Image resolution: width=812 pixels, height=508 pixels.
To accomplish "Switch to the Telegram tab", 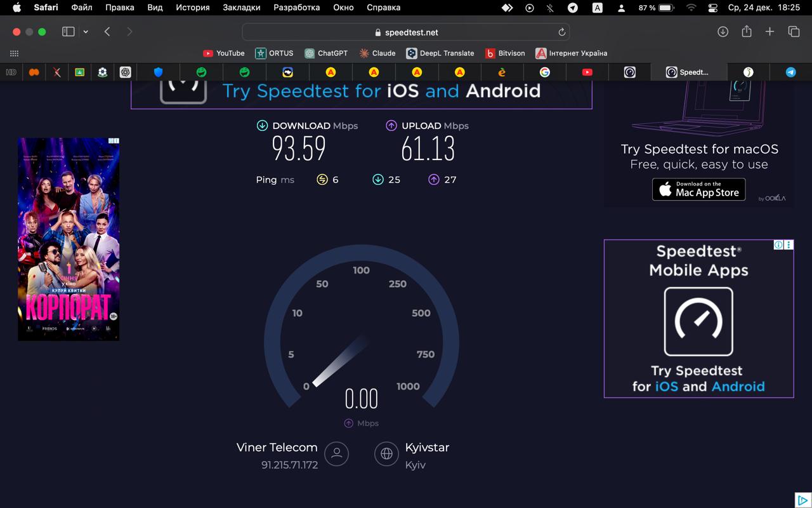I will tap(790, 72).
